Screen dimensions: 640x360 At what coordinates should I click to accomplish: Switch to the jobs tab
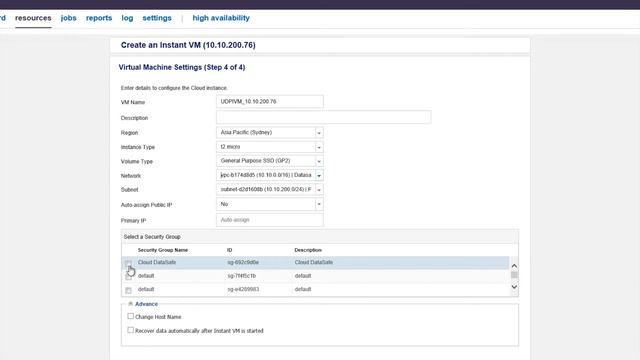click(69, 18)
